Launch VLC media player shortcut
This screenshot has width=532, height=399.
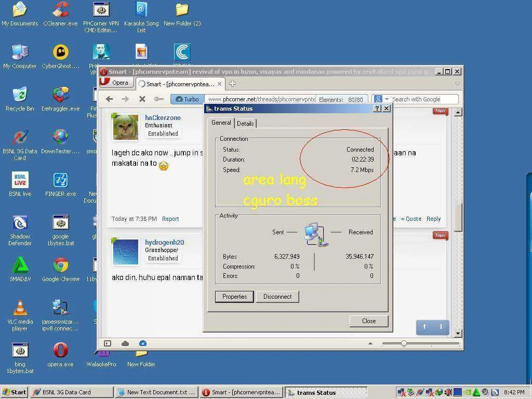[x=20, y=315]
